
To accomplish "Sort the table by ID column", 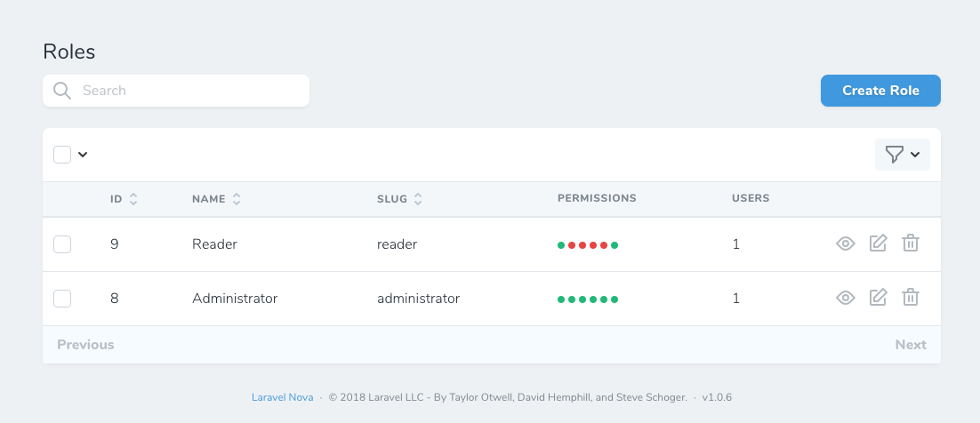I will click(x=124, y=199).
